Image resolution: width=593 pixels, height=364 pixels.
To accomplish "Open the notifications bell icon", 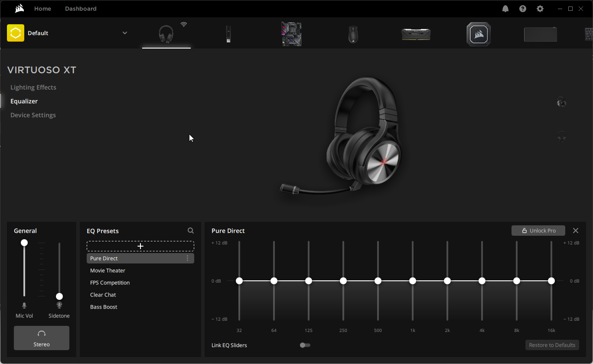I will click(x=505, y=9).
